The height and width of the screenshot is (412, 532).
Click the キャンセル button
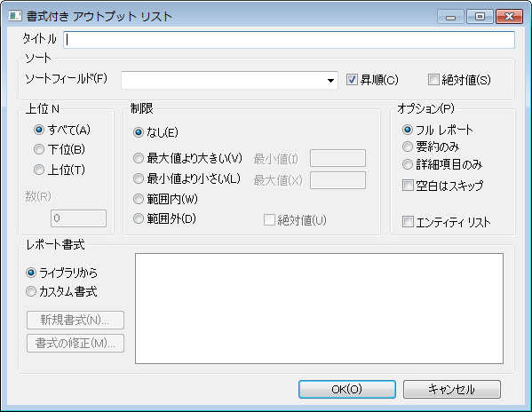451,389
